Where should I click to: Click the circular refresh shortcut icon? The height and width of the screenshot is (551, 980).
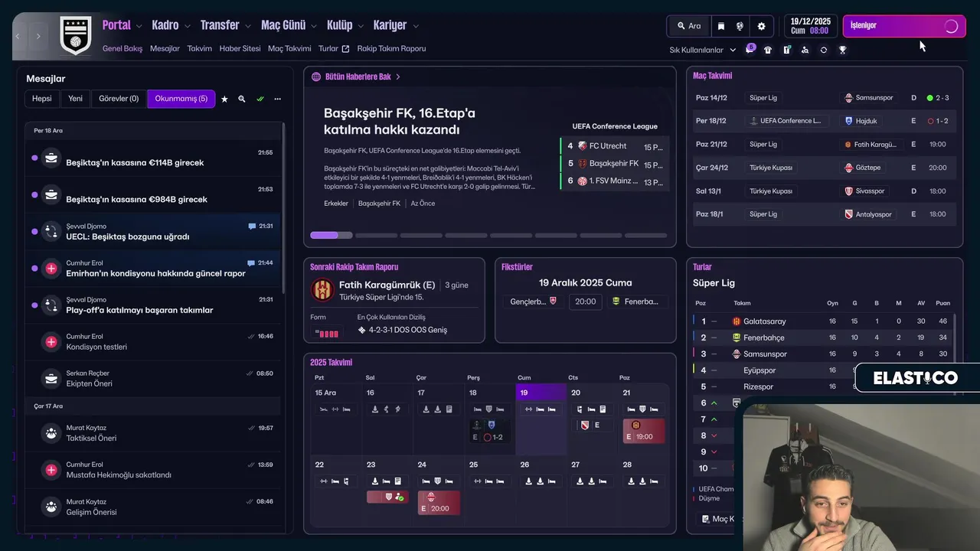pyautogui.click(x=823, y=50)
